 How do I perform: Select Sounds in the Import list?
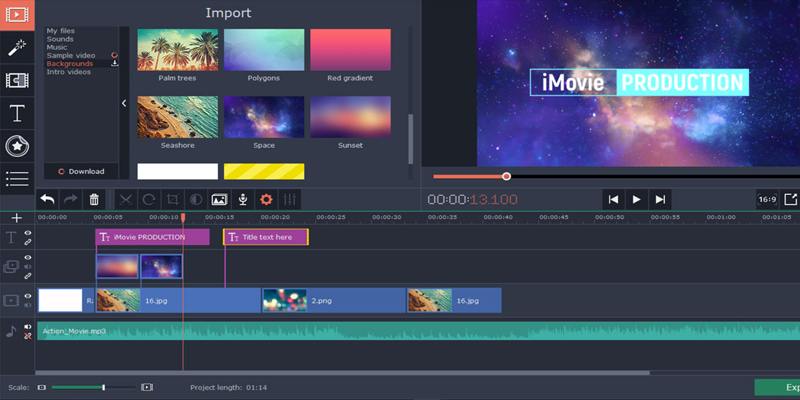tap(60, 39)
